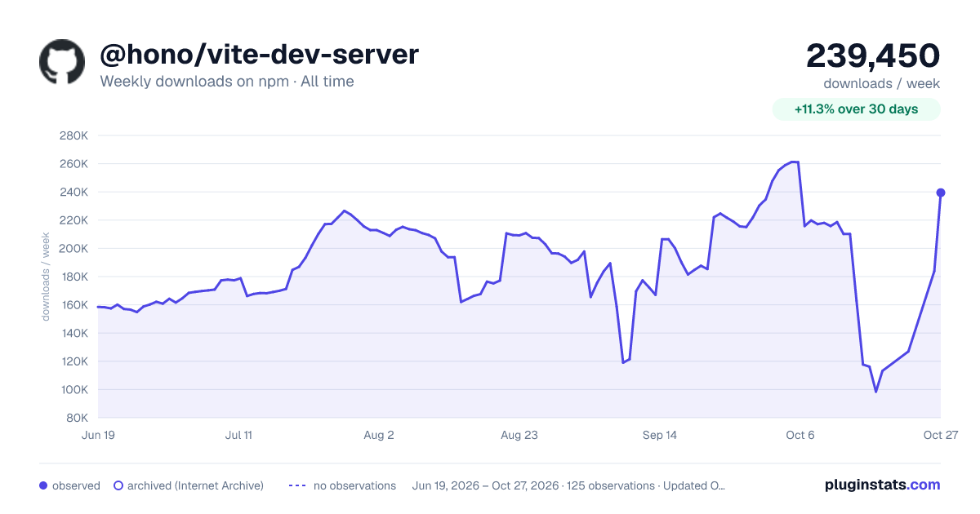Click the 140K y-axis label
The width and height of the screenshot is (980, 514).
73,333
